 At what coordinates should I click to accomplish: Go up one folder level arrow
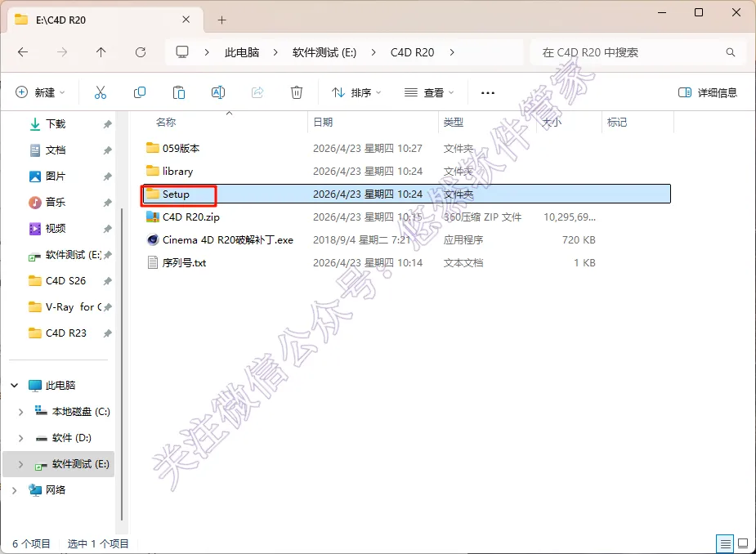tap(101, 52)
